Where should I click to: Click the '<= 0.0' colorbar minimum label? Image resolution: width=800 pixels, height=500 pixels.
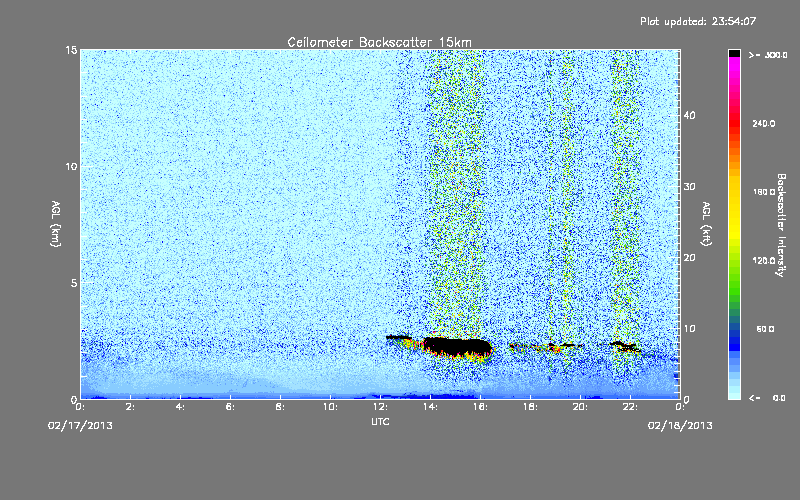767,397
